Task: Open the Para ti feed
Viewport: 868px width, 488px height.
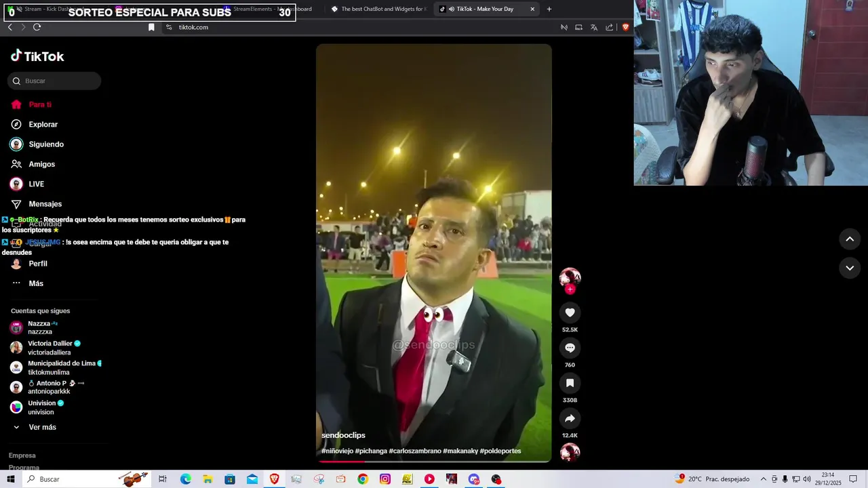Action: pyautogui.click(x=40, y=104)
